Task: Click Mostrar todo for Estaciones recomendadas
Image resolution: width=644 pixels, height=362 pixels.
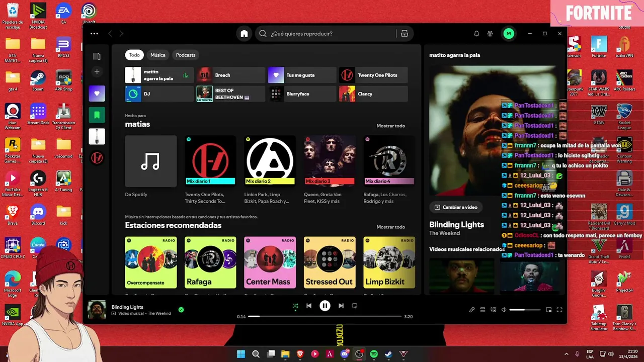Action: pos(391,227)
